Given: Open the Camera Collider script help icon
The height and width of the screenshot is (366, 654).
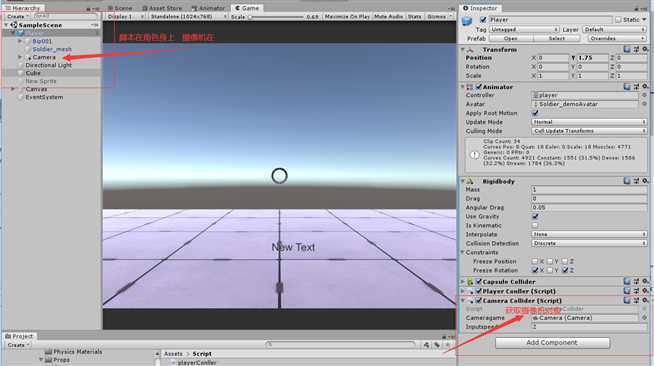Looking at the screenshot, I should click(626, 300).
